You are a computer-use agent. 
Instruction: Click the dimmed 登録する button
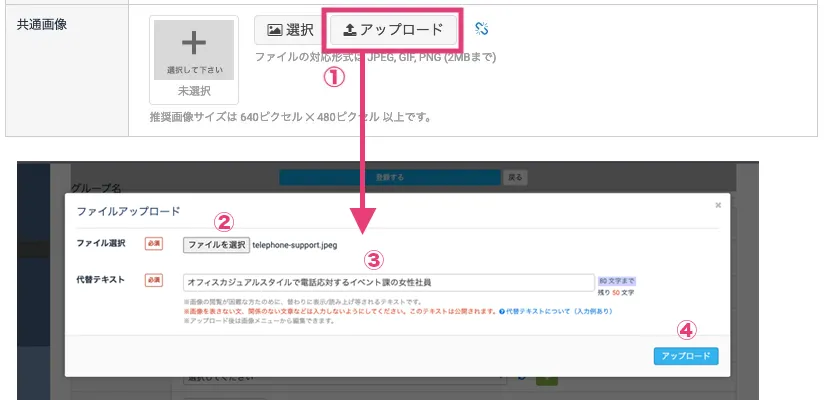pos(388,176)
